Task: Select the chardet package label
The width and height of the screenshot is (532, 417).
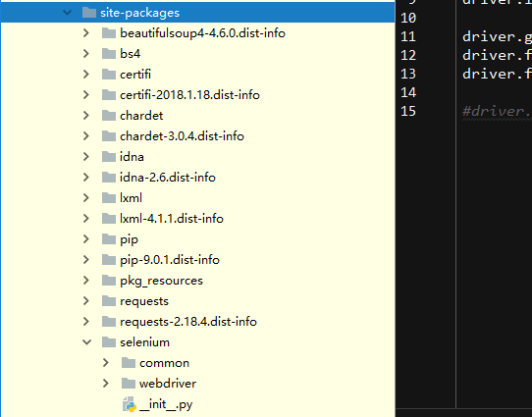Action: click(141, 116)
